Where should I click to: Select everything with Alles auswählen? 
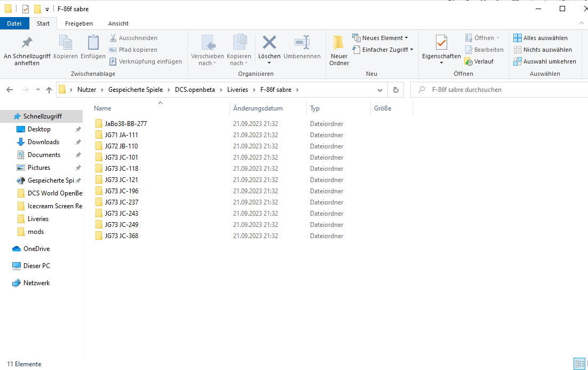pos(541,38)
